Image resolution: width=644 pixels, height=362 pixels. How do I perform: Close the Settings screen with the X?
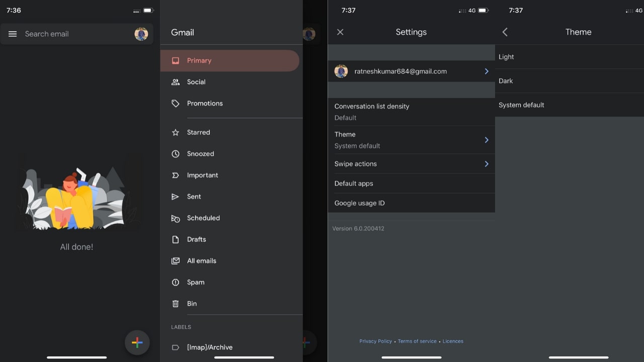tap(340, 32)
